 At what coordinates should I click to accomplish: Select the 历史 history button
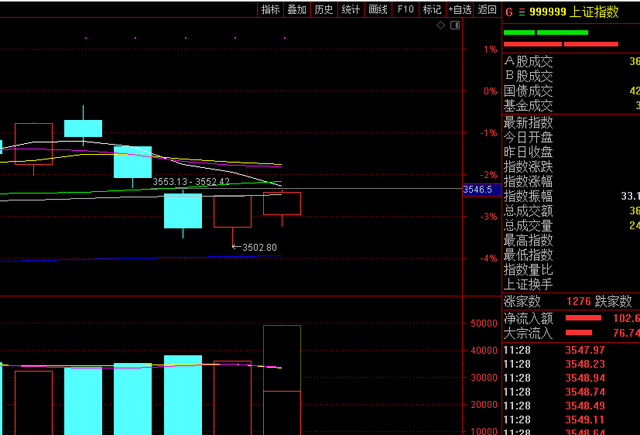324,10
